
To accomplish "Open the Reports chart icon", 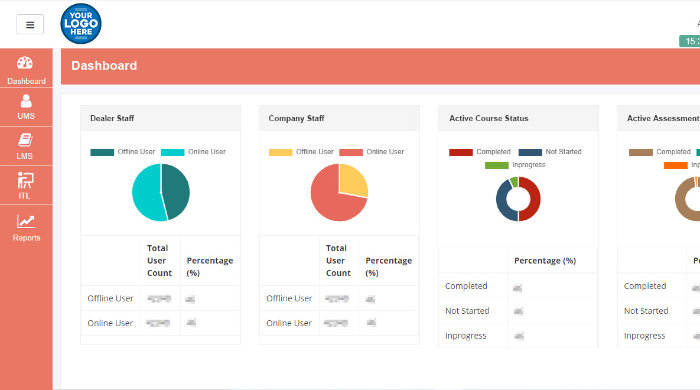I will click(x=25, y=221).
